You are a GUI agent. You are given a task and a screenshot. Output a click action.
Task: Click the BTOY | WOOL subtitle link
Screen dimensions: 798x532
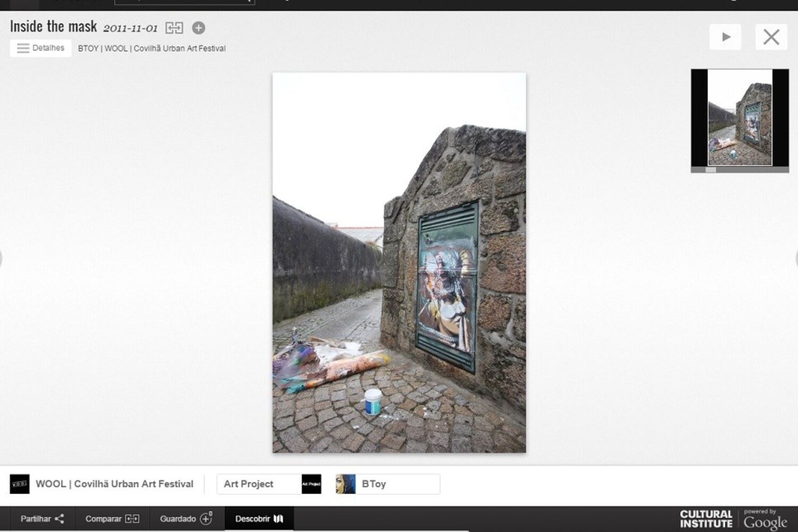coord(152,48)
